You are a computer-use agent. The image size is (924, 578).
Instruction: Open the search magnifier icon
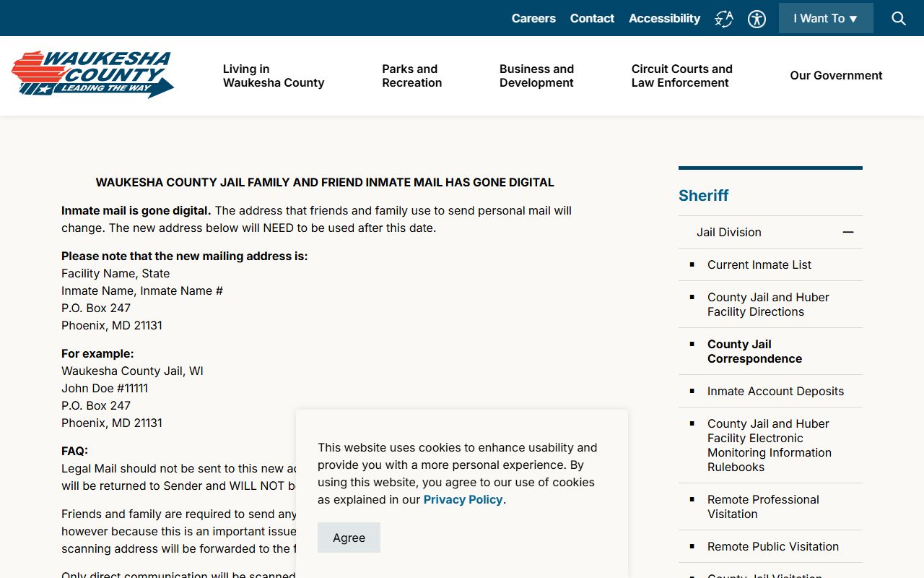(x=899, y=19)
